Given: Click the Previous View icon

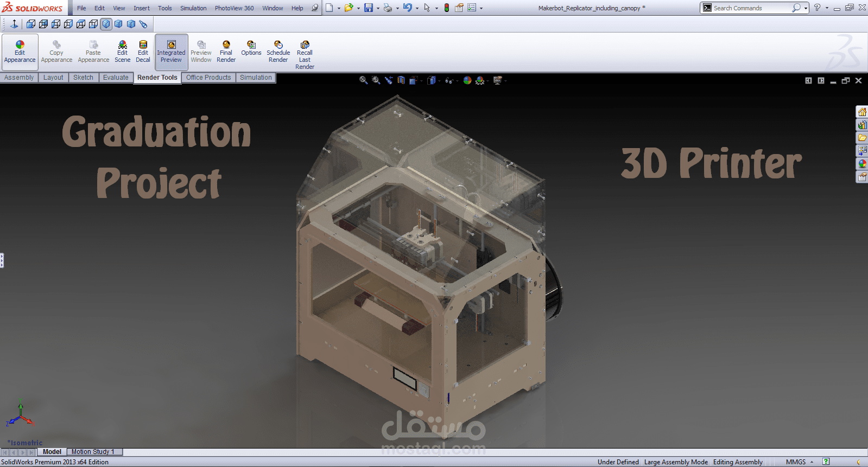Looking at the screenshot, I should pyautogui.click(x=389, y=80).
